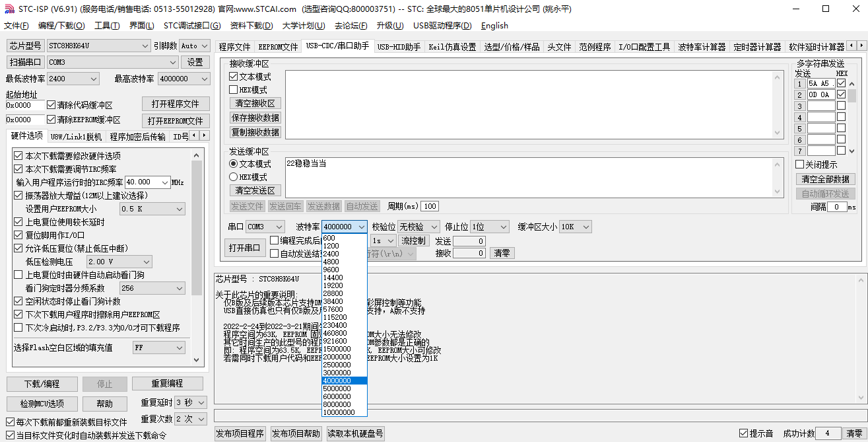Viewport: 868px width, 442px height.
Task: Click the 周期(ms) input field
Action: coord(430,206)
